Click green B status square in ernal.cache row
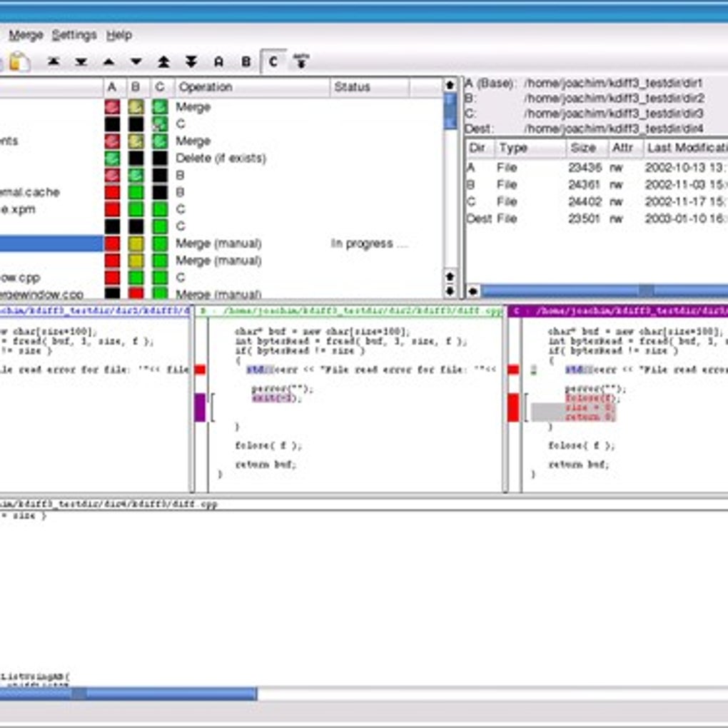 tap(136, 192)
